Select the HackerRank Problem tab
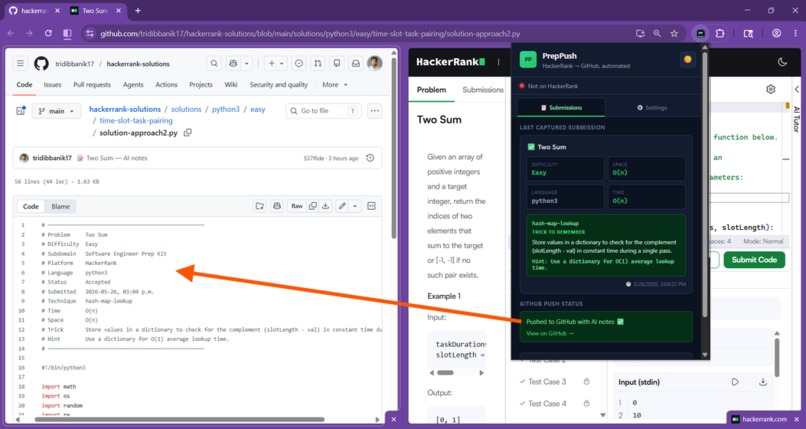This screenshot has height=429, width=806. (431, 90)
